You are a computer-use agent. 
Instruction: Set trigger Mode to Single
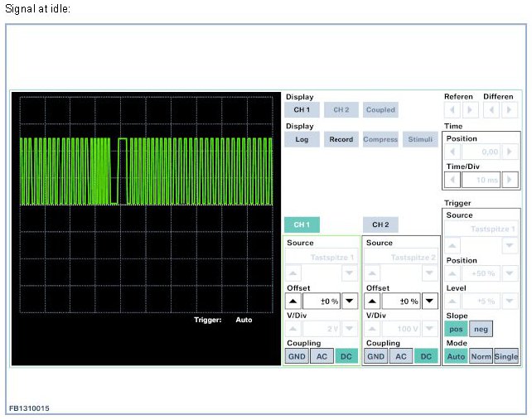(505, 356)
